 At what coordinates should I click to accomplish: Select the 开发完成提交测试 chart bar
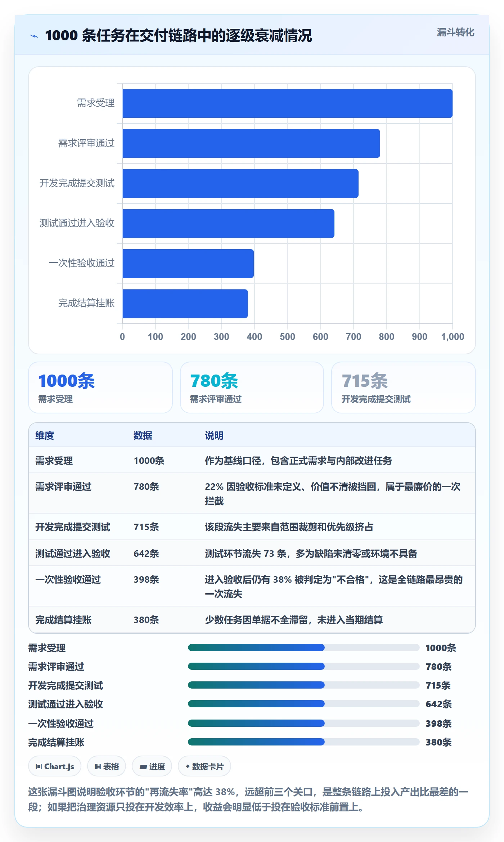240,183
